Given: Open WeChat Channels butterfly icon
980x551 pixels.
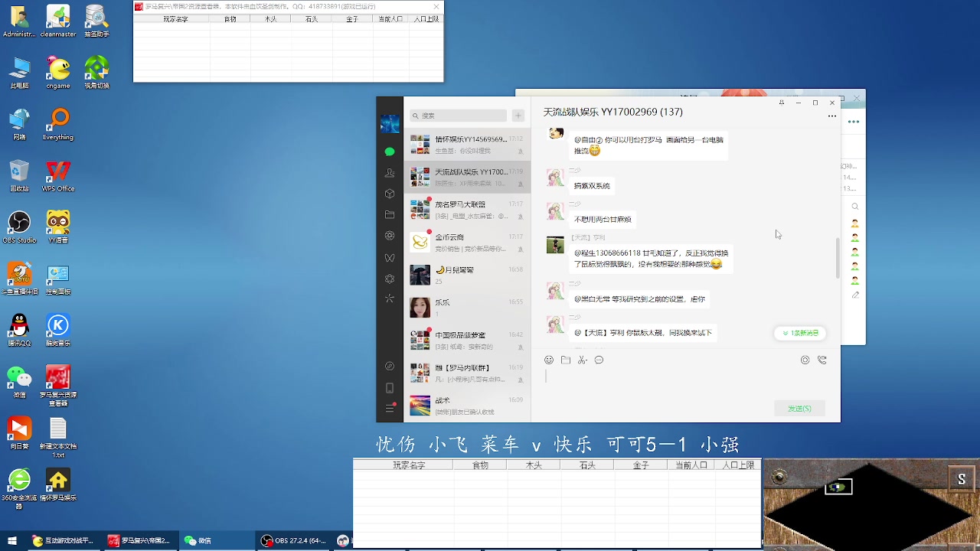Looking at the screenshot, I should [390, 258].
